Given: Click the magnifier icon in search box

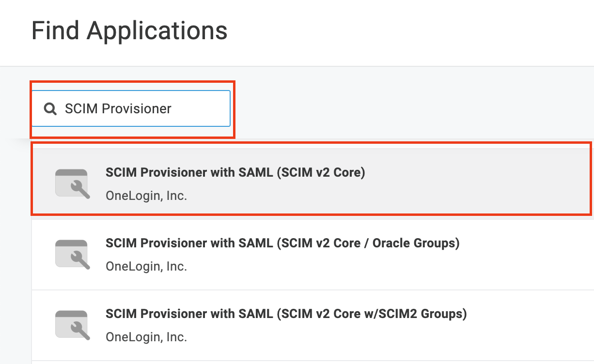Looking at the screenshot, I should tap(50, 109).
